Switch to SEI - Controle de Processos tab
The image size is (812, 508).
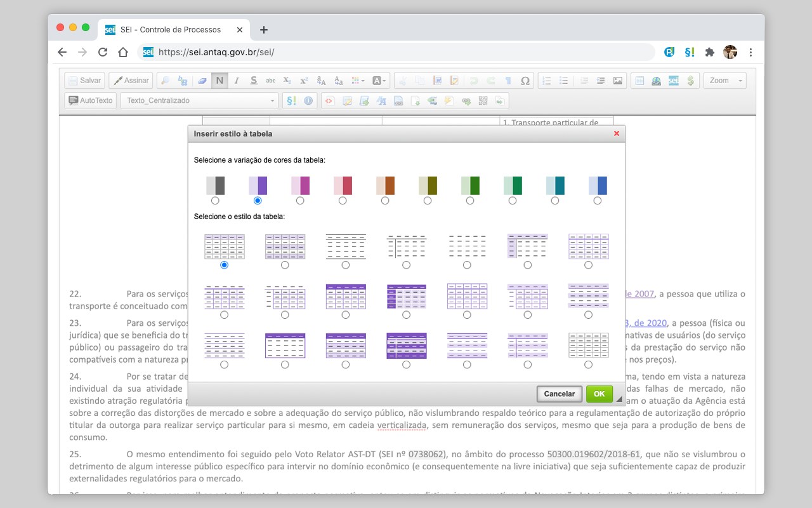172,30
